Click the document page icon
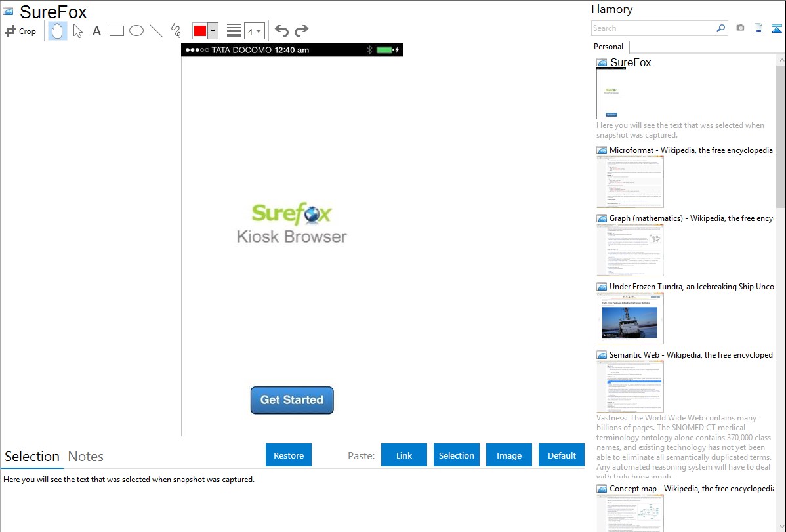 pyautogui.click(x=758, y=28)
